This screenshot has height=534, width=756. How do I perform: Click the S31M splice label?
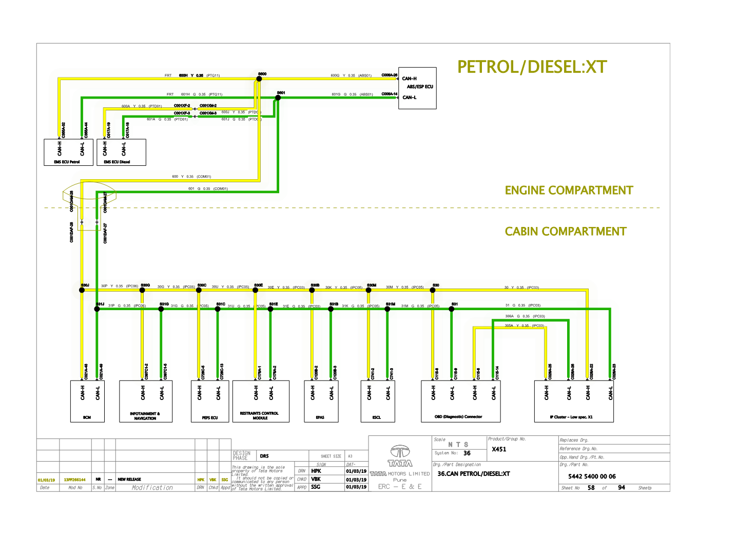point(391,304)
